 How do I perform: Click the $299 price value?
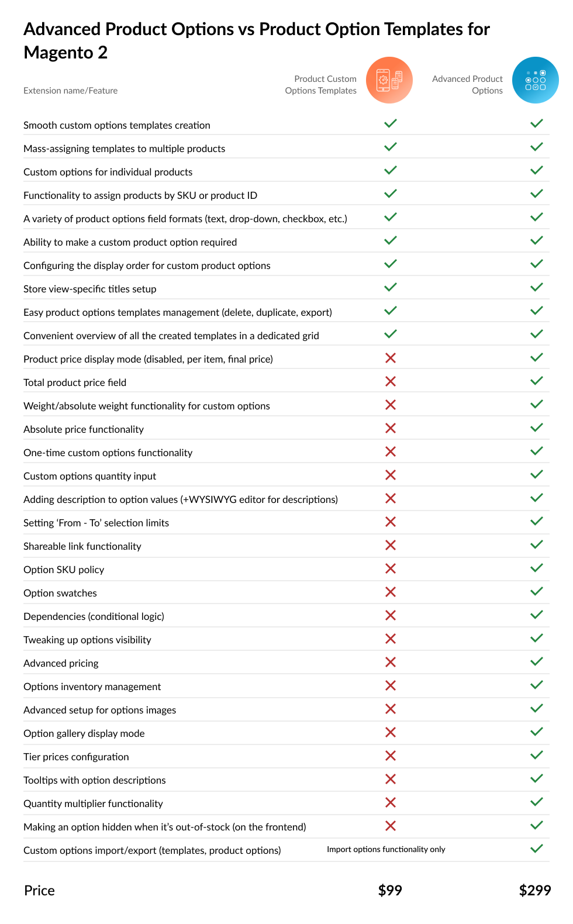tap(535, 890)
